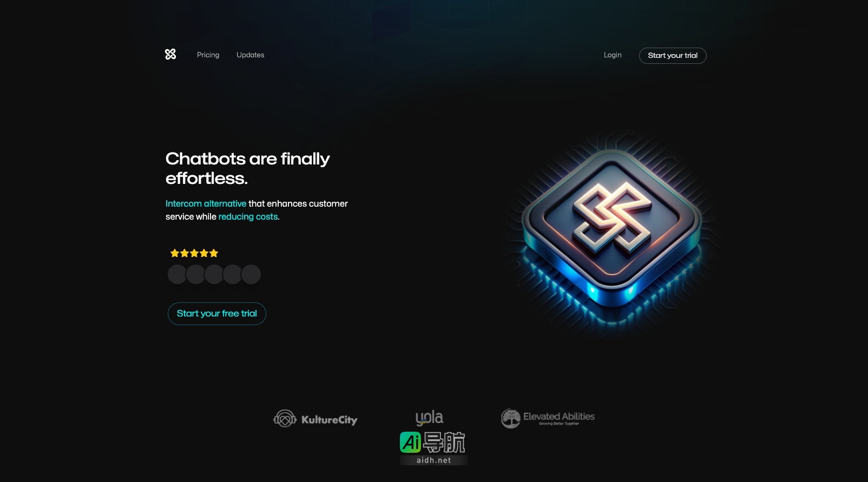Click the reducing costs highlighted text

point(248,217)
